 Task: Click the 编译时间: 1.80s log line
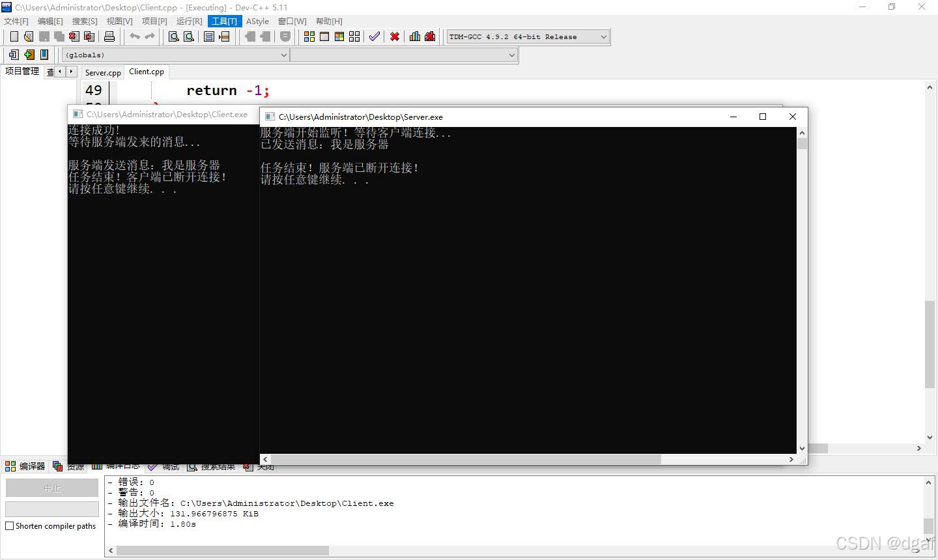click(152, 524)
